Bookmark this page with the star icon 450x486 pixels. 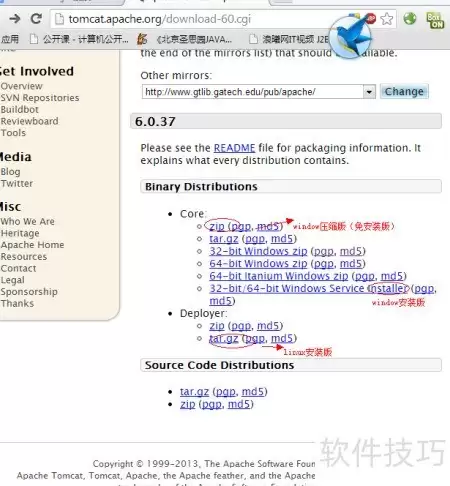[387, 19]
